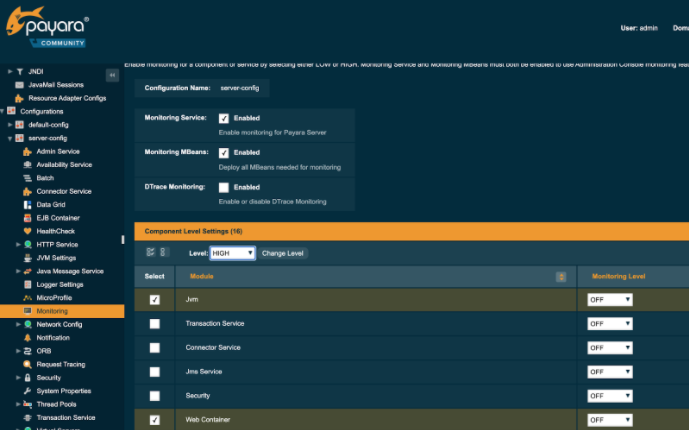
Task: Disable the Monitoring Service checkbox
Action: 224,118
